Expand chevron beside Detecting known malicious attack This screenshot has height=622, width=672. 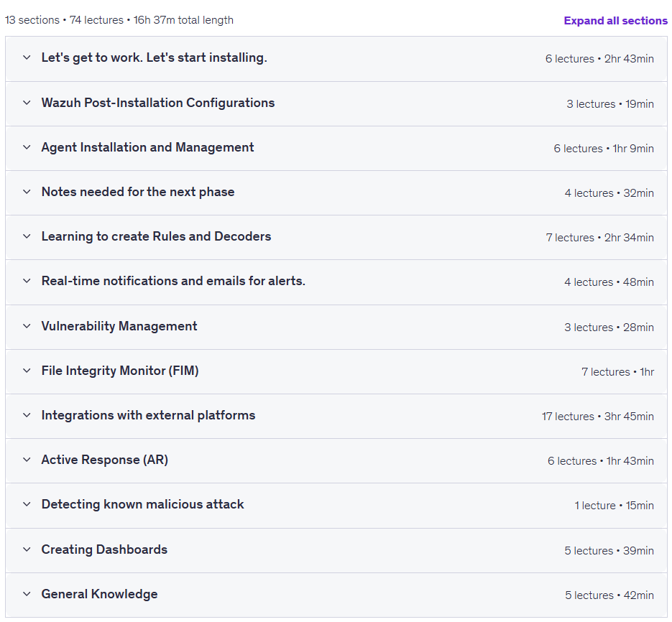coord(27,504)
